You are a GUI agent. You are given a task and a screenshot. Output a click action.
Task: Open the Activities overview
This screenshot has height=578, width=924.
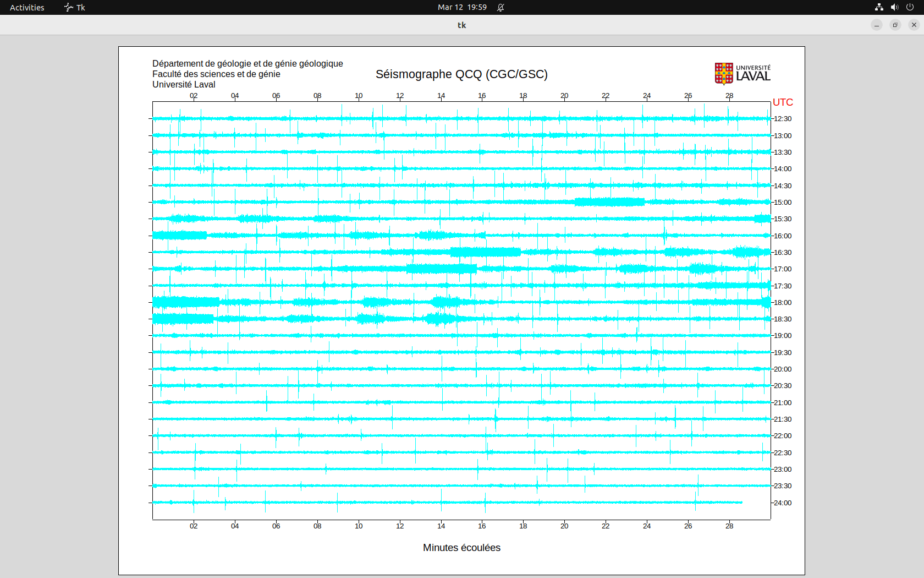[27, 7]
